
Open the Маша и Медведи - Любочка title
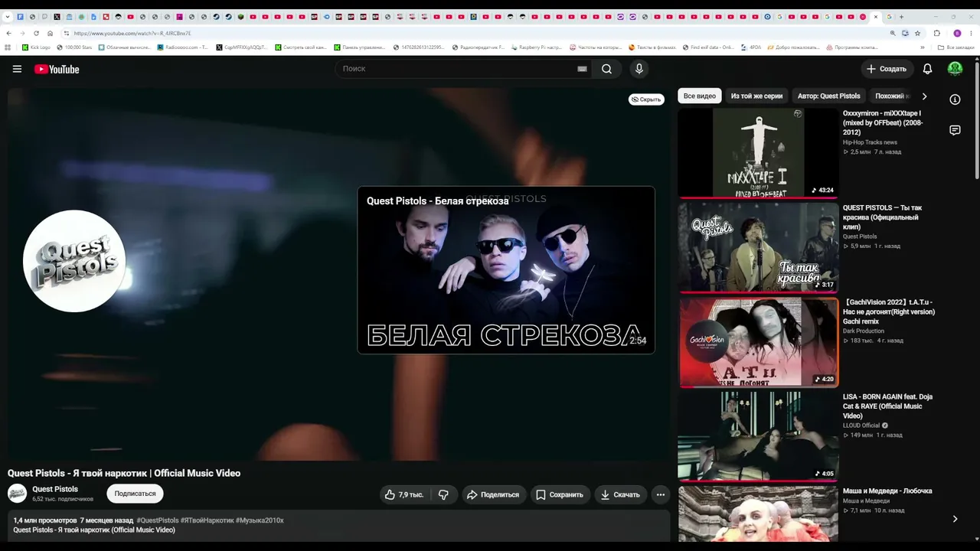[x=887, y=491]
